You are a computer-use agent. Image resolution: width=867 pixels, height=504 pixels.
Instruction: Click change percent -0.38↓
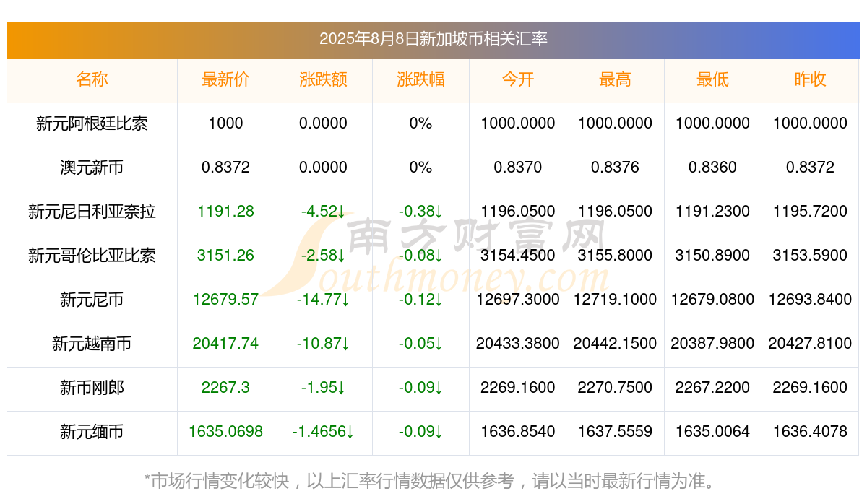click(420, 212)
